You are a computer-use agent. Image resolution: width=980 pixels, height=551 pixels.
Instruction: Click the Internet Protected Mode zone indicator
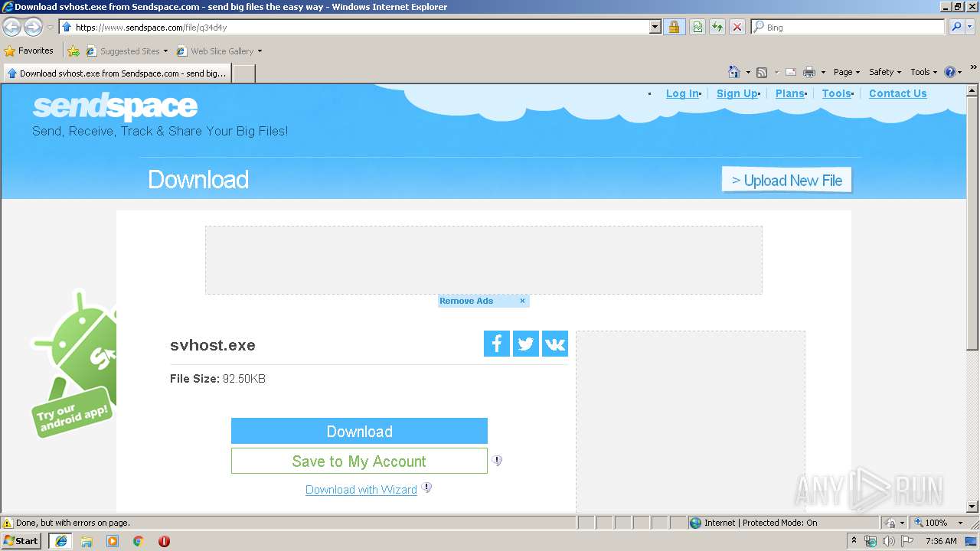point(753,523)
